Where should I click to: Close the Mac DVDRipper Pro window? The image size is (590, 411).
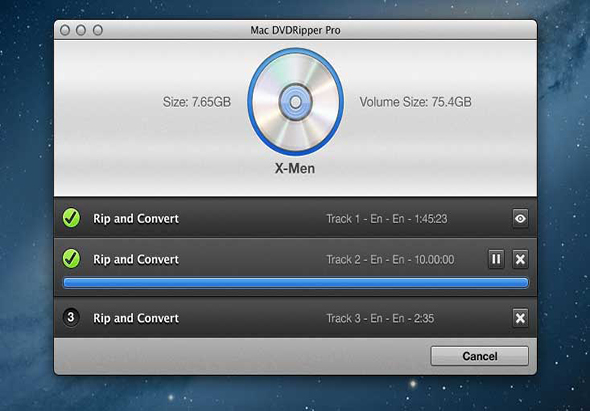(65, 30)
